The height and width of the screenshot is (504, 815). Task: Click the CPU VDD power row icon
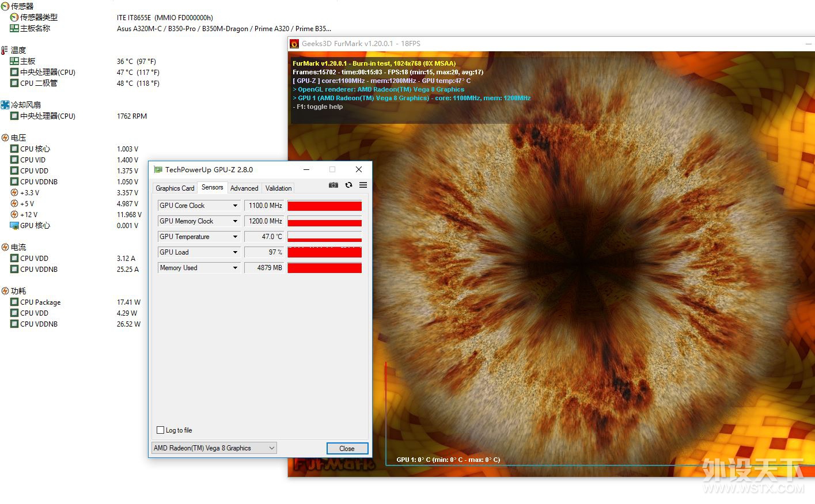coord(14,313)
